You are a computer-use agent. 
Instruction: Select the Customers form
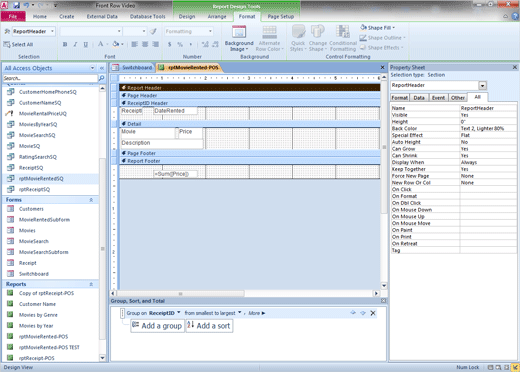point(31,209)
